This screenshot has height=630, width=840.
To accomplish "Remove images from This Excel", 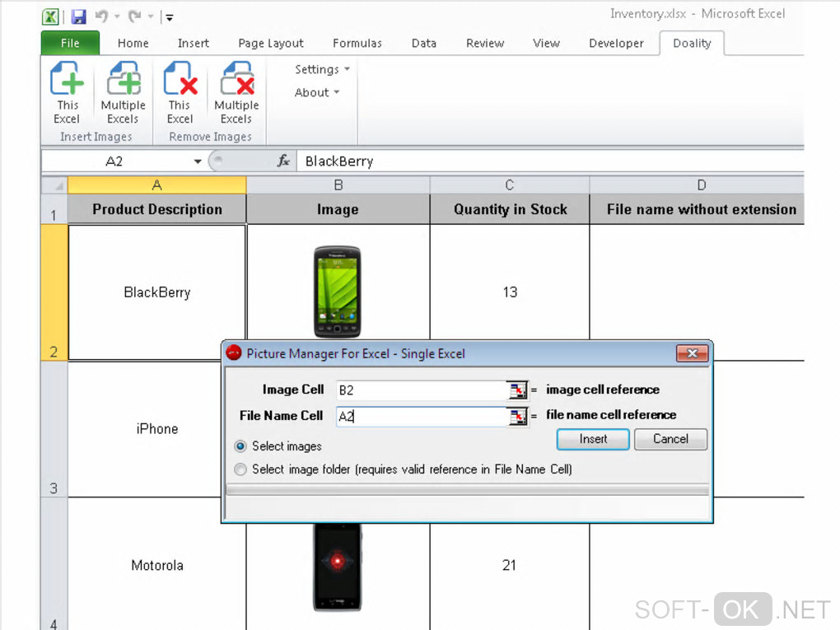I will [180, 93].
